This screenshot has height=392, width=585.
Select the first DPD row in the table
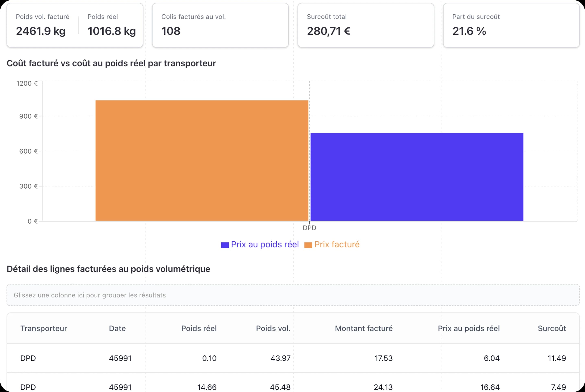(x=292, y=358)
